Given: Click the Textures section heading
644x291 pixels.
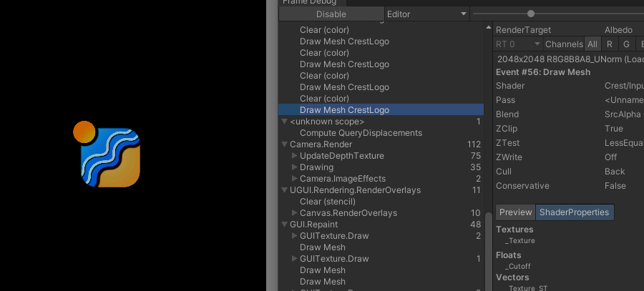Looking at the screenshot, I should [514, 230].
